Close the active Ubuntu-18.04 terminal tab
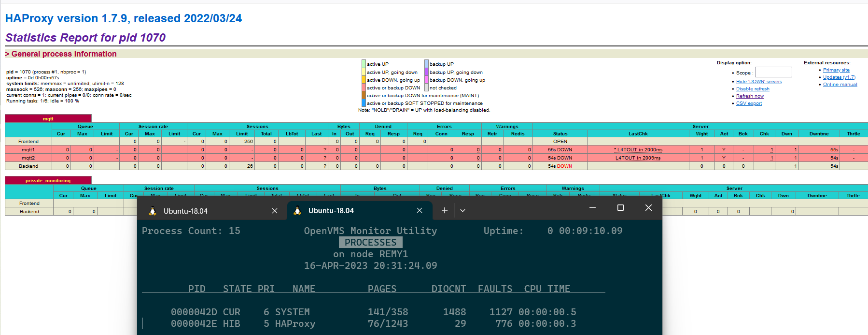 tap(420, 210)
